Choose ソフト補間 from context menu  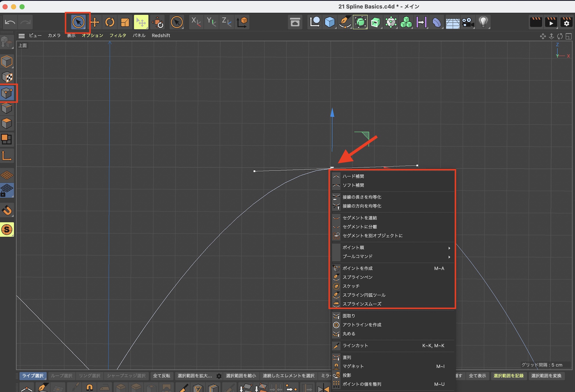pyautogui.click(x=353, y=185)
